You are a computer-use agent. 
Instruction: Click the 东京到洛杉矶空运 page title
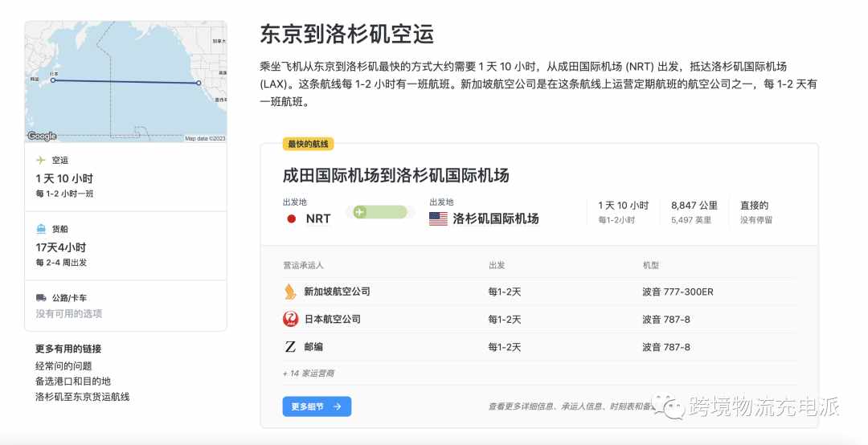(346, 35)
